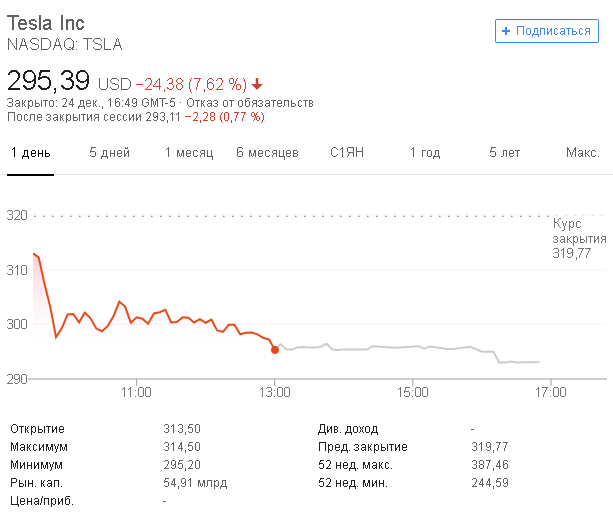Click the 13:00 time label on axis

coord(275,391)
